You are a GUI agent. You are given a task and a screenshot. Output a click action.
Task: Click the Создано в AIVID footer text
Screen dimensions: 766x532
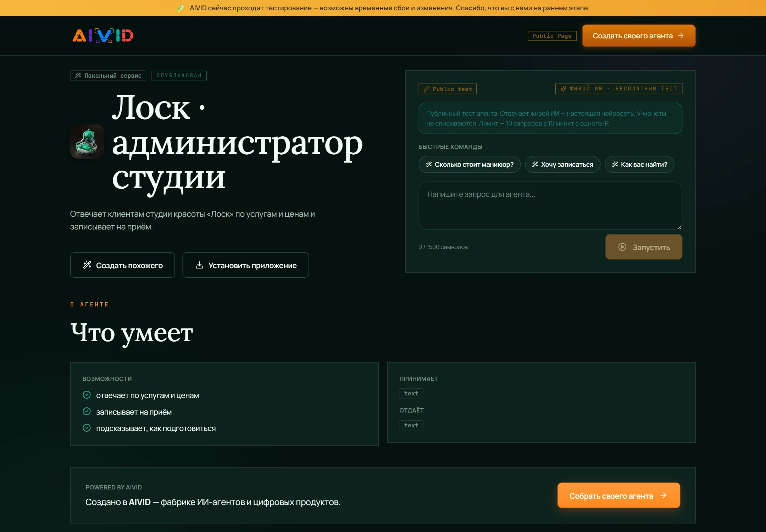tap(213, 503)
